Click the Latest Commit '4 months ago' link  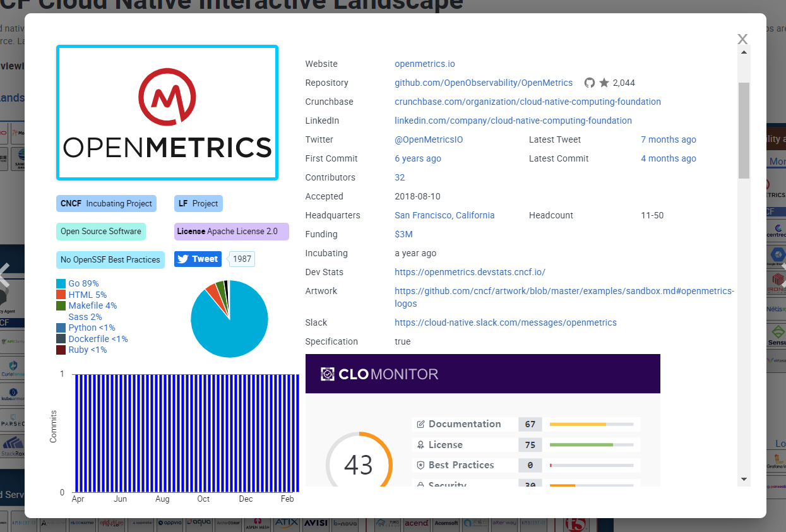[669, 158]
